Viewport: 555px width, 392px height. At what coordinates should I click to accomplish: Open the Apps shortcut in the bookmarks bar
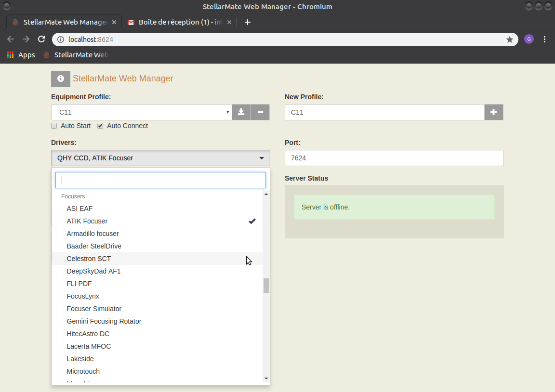coord(21,55)
